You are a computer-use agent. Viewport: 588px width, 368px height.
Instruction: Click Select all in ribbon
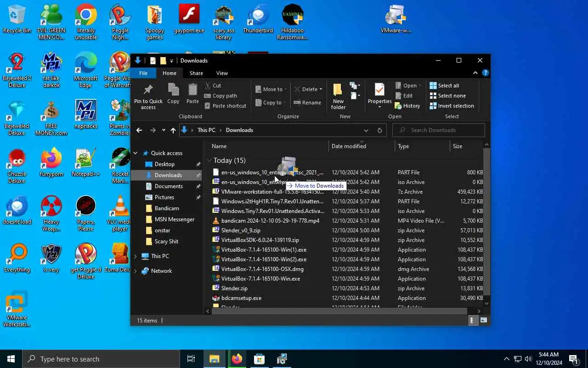pos(444,86)
